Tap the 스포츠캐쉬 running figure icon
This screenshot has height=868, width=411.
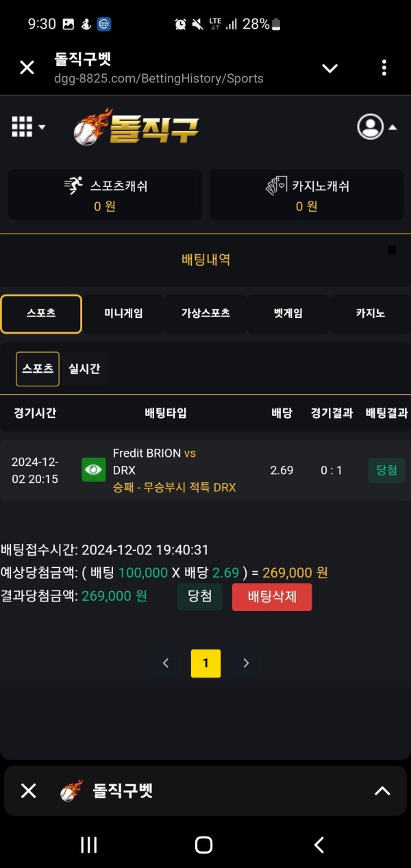pyautogui.click(x=73, y=186)
